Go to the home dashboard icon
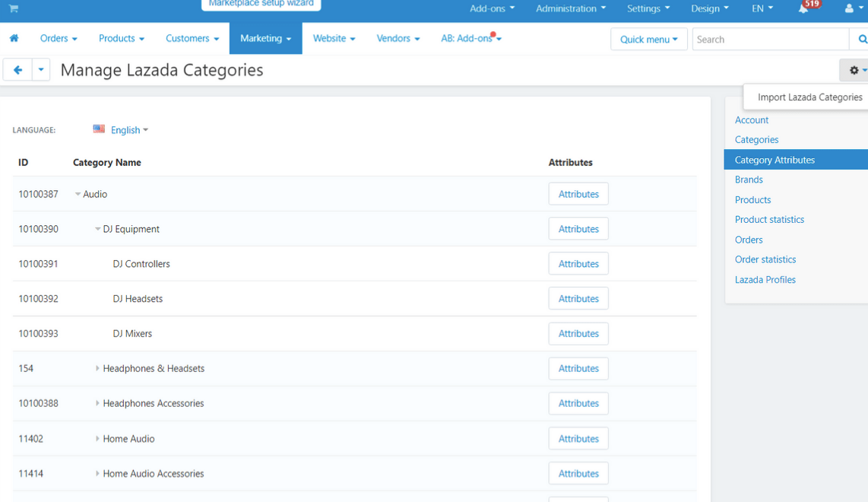Screen dimensions: 868x502 tap(14, 38)
